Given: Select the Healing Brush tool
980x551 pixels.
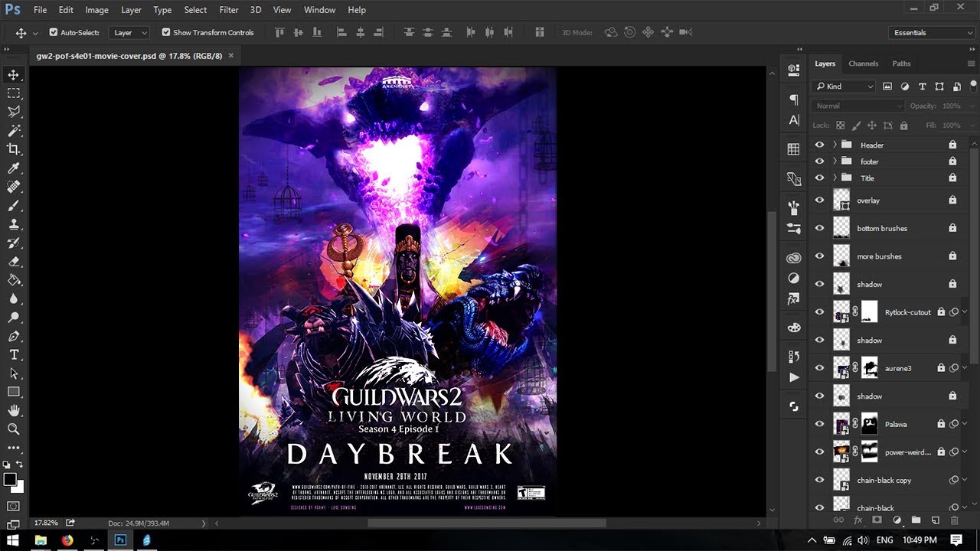Looking at the screenshot, I should point(14,187).
